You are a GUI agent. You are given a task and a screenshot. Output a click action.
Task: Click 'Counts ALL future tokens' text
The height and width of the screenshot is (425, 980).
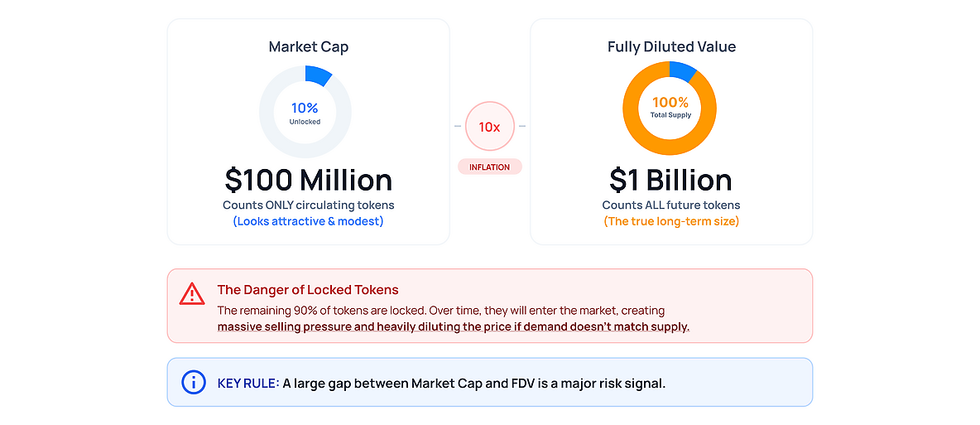click(671, 205)
